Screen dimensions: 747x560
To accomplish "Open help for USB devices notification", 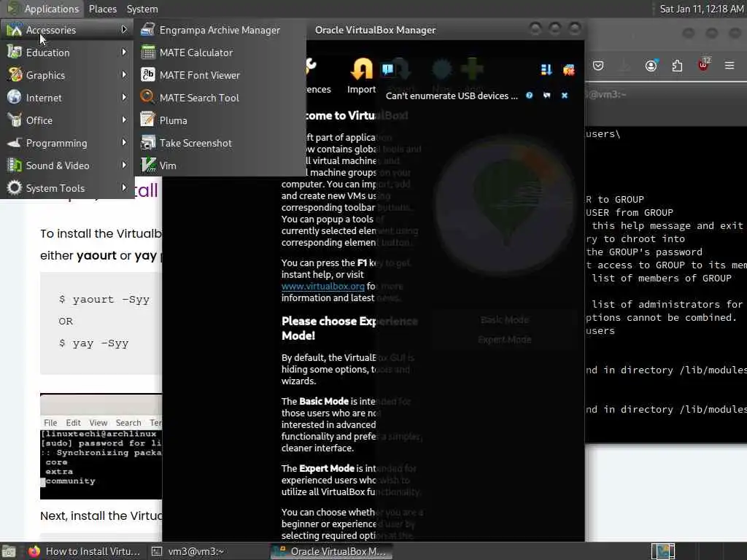I will click(x=530, y=96).
